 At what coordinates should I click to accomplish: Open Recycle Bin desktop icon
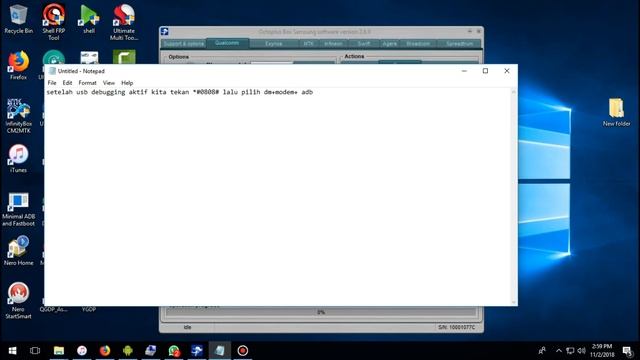point(18,19)
